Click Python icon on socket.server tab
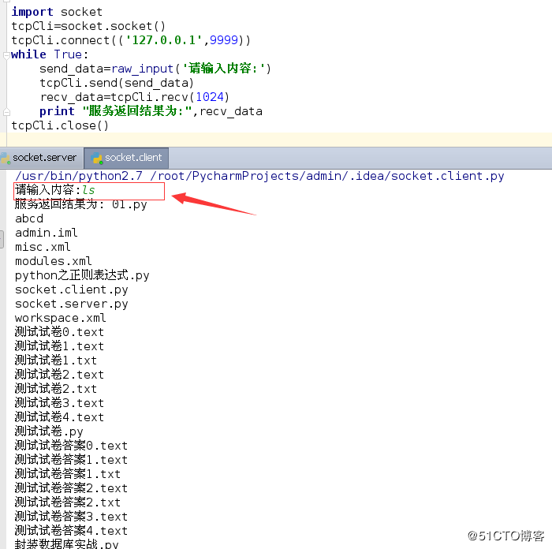The image size is (552, 549). (5, 158)
